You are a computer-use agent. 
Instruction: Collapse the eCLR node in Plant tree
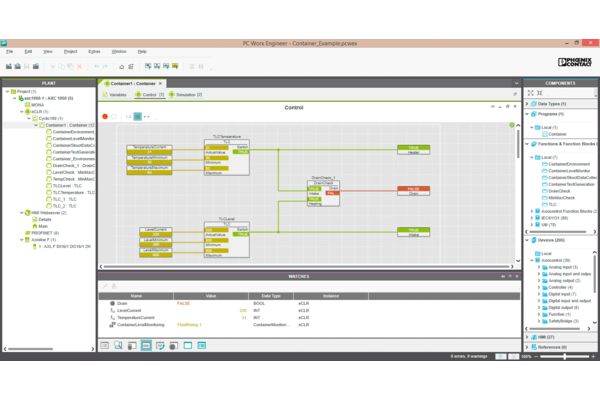pyautogui.click(x=22, y=112)
